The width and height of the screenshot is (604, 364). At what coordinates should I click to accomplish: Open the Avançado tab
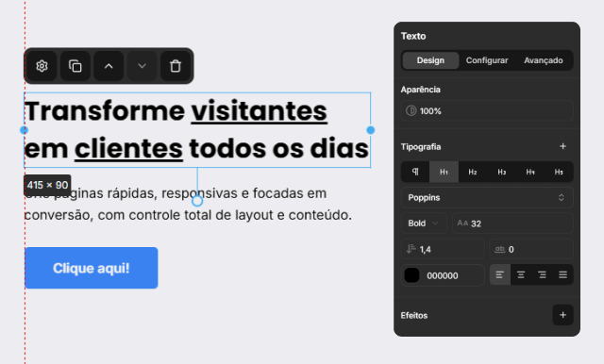[x=544, y=60]
